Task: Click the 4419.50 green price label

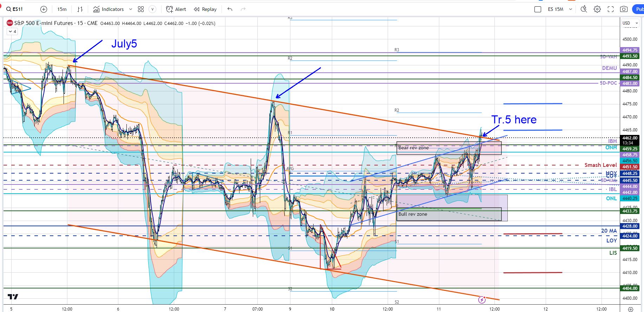Action: coord(630,248)
